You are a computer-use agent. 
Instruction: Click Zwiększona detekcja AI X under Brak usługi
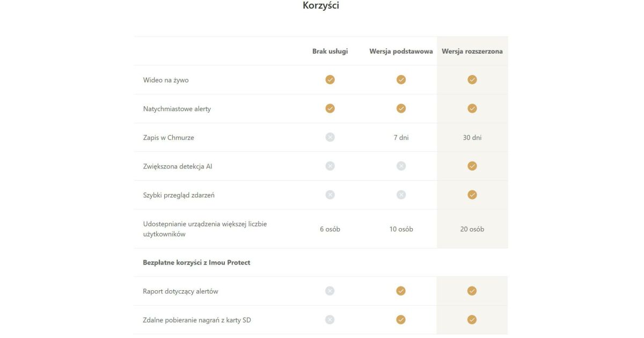click(330, 166)
